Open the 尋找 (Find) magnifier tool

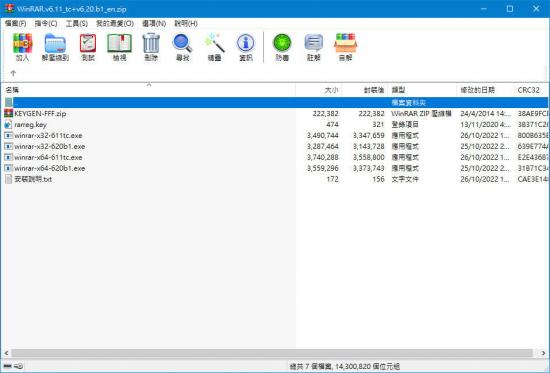click(182, 43)
